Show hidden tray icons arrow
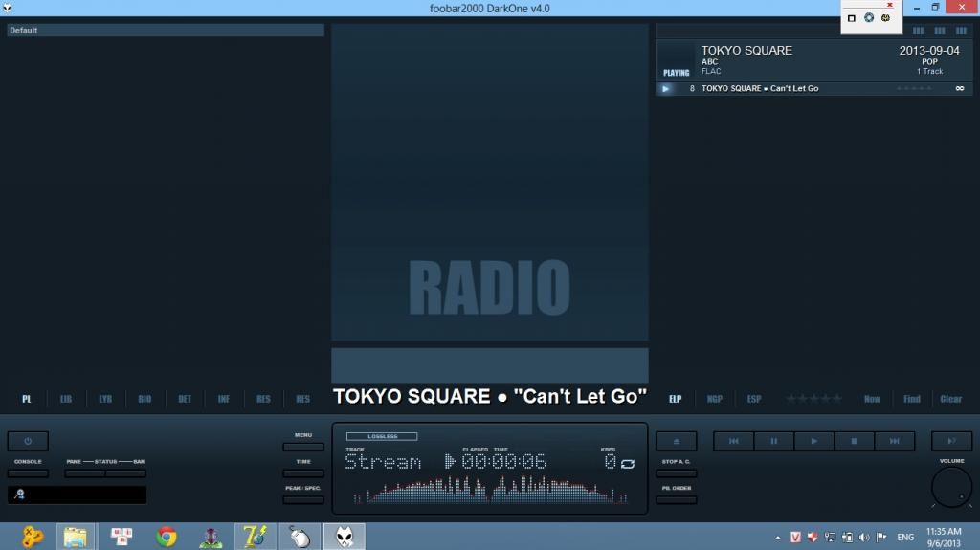Screen dimensions: 980x550 [777, 537]
